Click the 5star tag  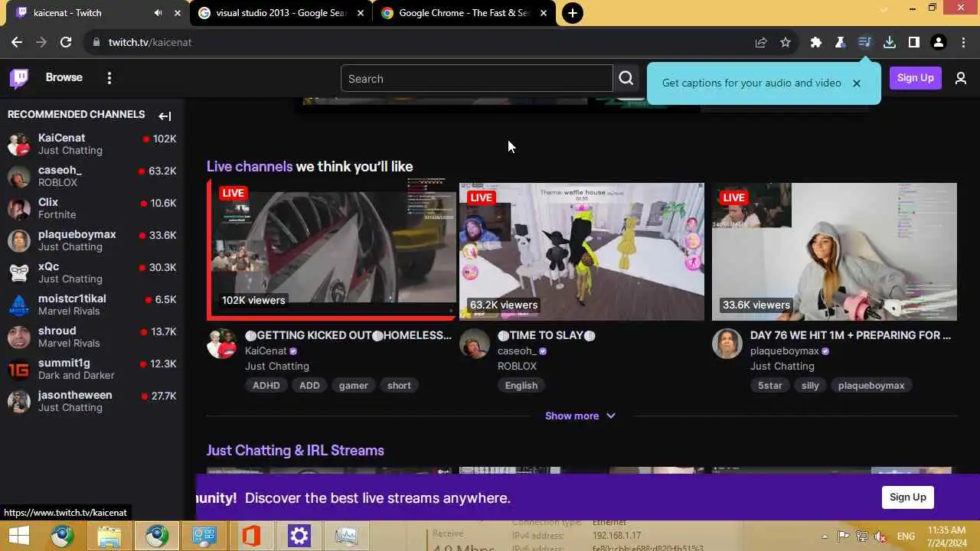coord(770,385)
